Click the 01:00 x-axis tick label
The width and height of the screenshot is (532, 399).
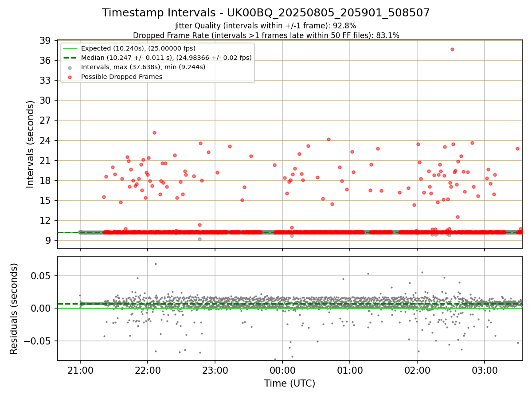350,370
